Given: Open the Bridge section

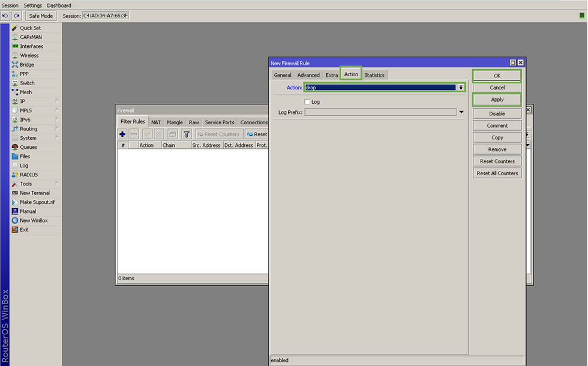Looking at the screenshot, I should [26, 65].
